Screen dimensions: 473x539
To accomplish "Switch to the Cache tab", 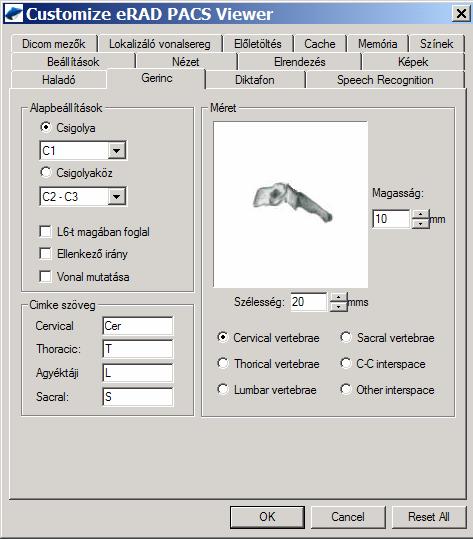I will (320, 44).
